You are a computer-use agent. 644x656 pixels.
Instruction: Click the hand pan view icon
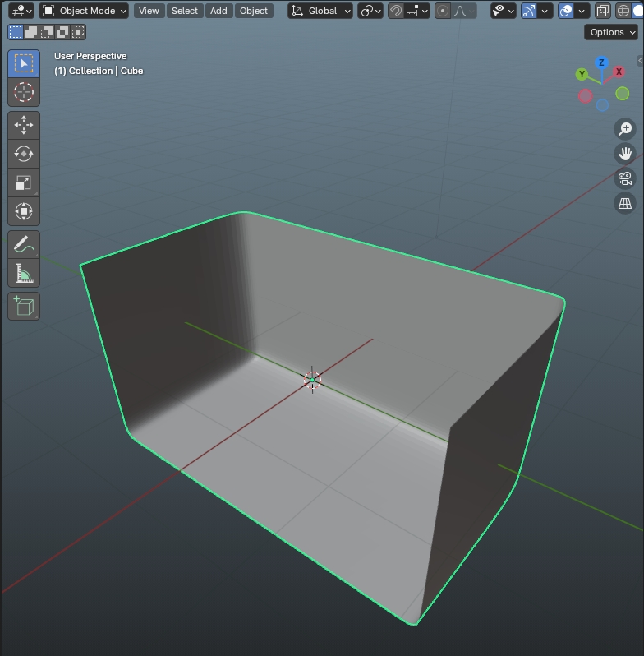625,154
